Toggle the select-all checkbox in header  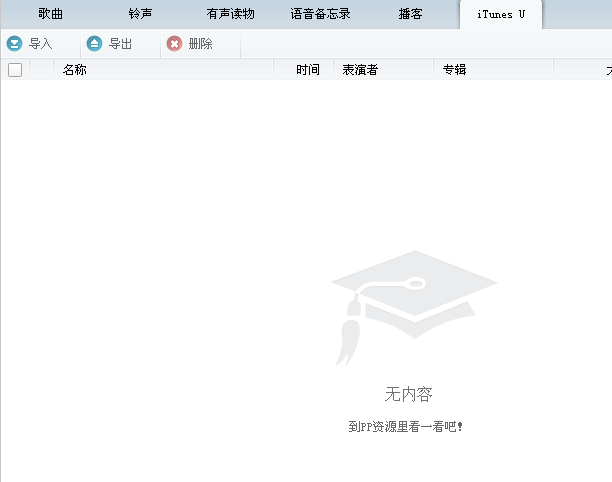click(x=15, y=70)
